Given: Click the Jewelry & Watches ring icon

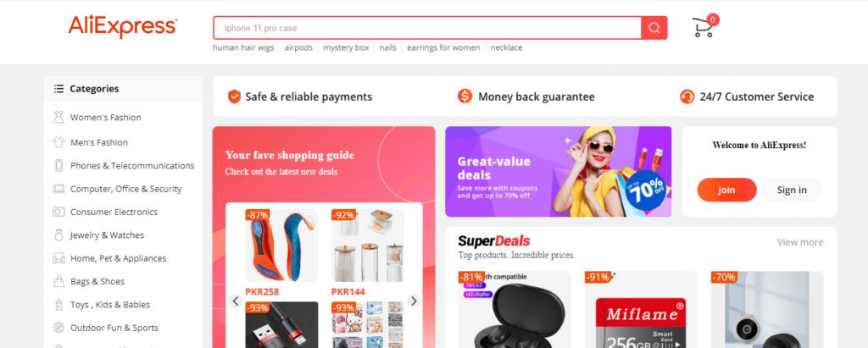Looking at the screenshot, I should point(58,235).
